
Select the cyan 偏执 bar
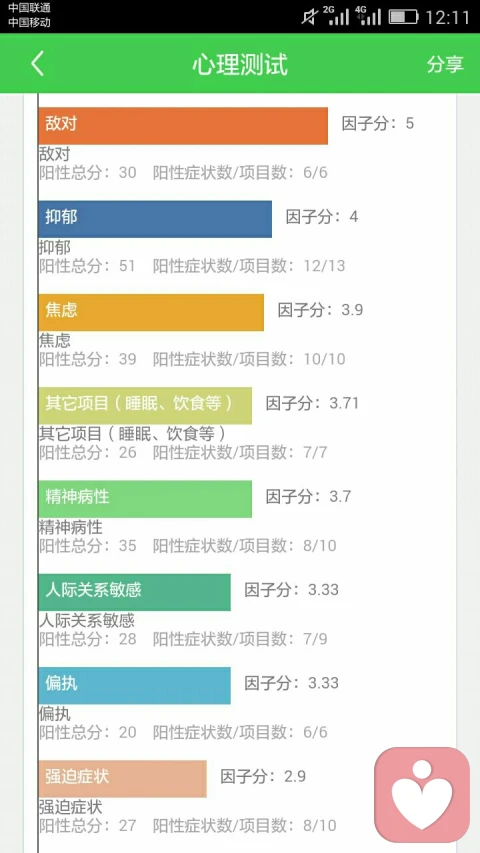coord(134,685)
